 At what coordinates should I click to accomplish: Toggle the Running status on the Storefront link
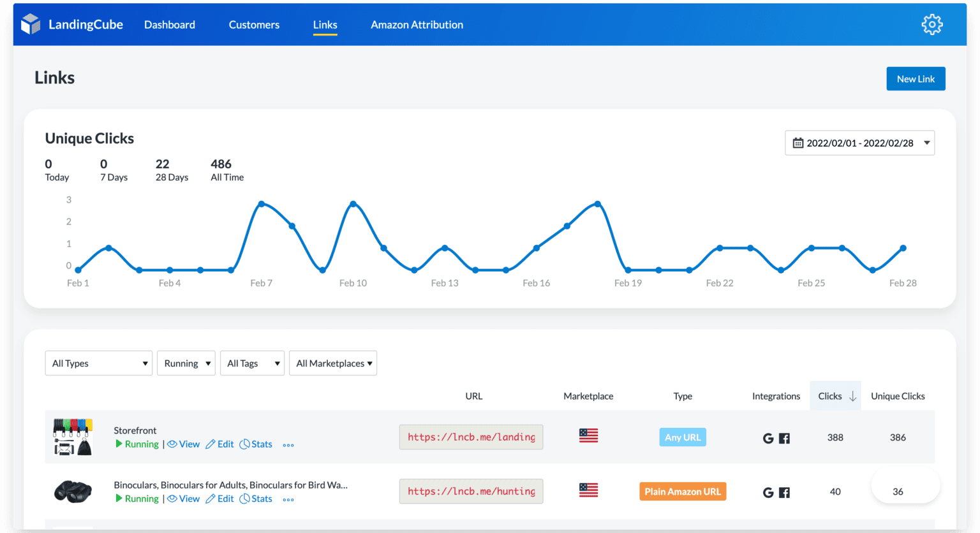pos(136,444)
